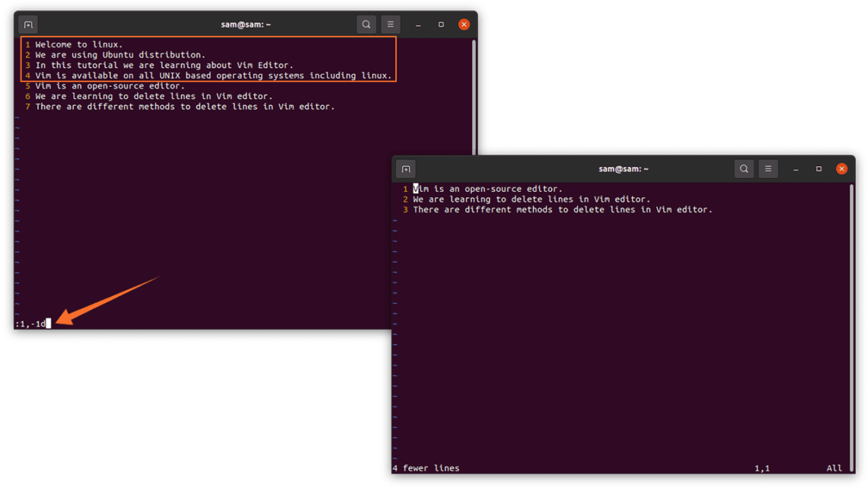The height and width of the screenshot is (488, 868).
Task: Click the 'All' indicator in Vim's status bar
Action: 834,468
